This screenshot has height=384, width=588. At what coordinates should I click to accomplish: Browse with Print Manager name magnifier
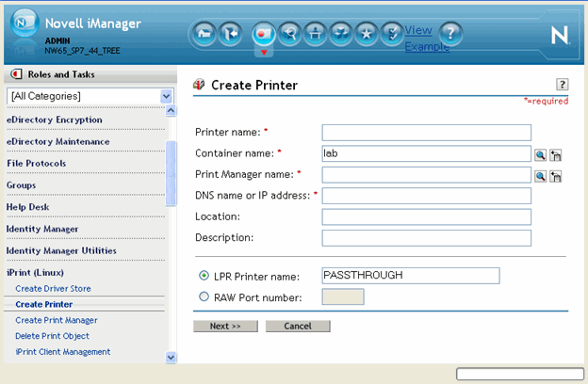pos(540,176)
